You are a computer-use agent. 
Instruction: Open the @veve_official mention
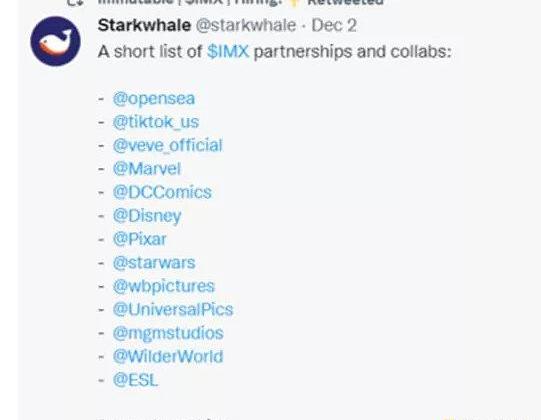pos(168,145)
